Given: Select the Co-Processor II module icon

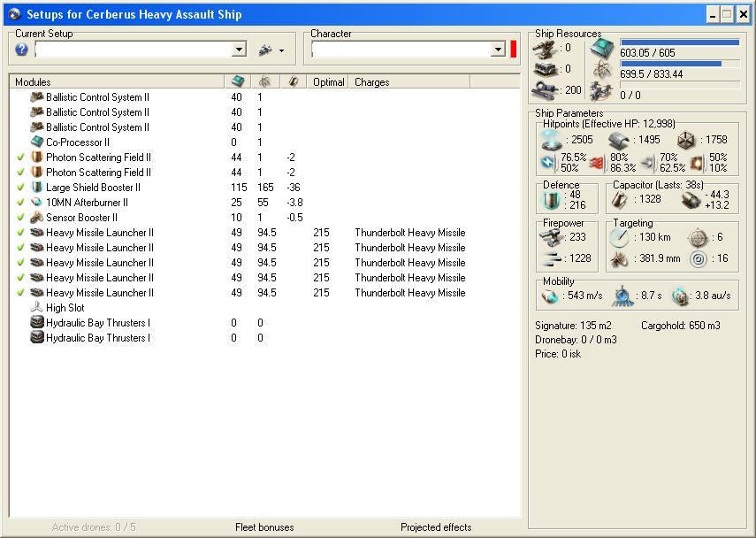Looking at the screenshot, I should point(37,142).
